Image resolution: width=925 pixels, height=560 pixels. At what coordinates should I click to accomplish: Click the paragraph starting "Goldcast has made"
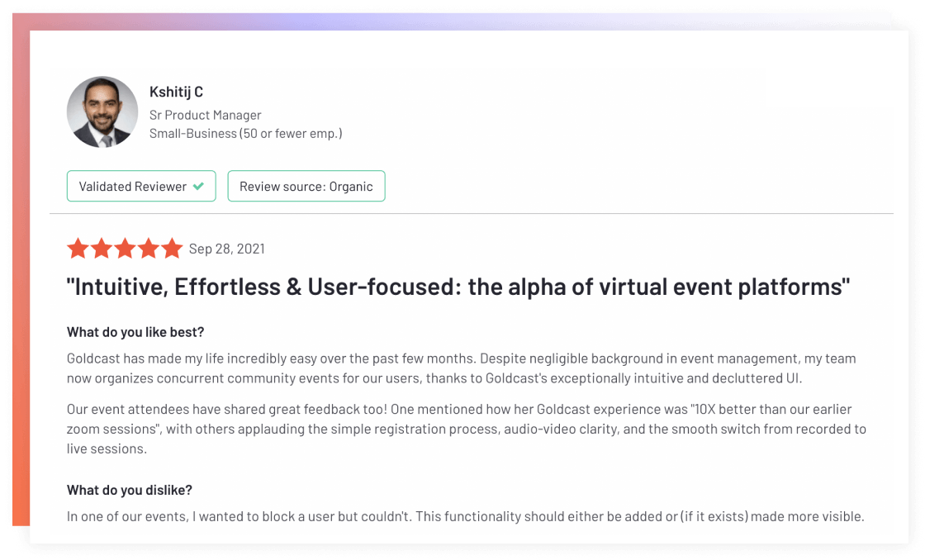(462, 368)
